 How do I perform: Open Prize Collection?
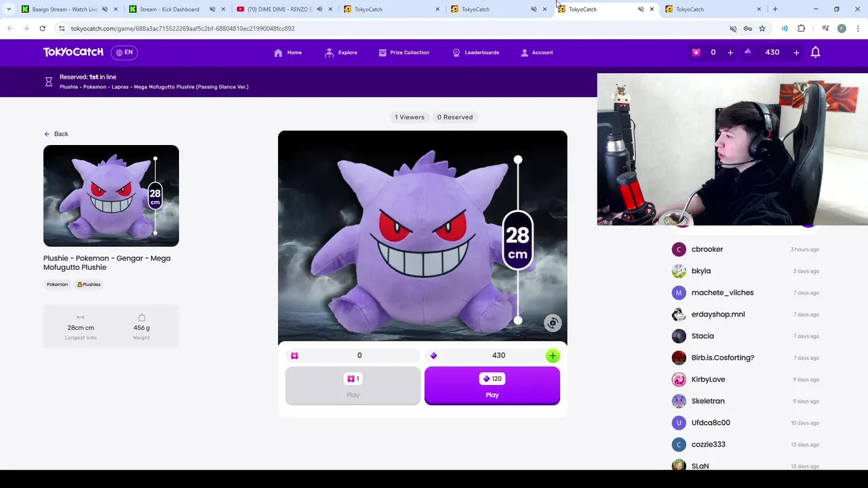403,52
